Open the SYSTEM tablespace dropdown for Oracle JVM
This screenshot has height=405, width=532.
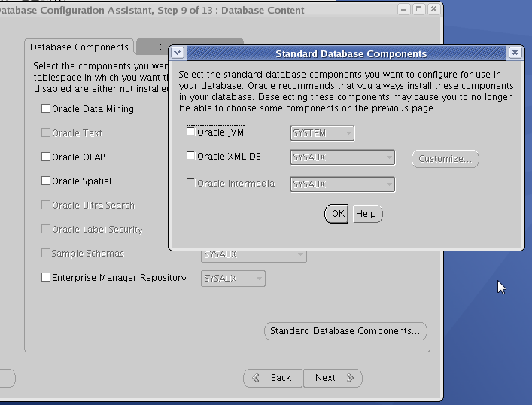pos(322,133)
